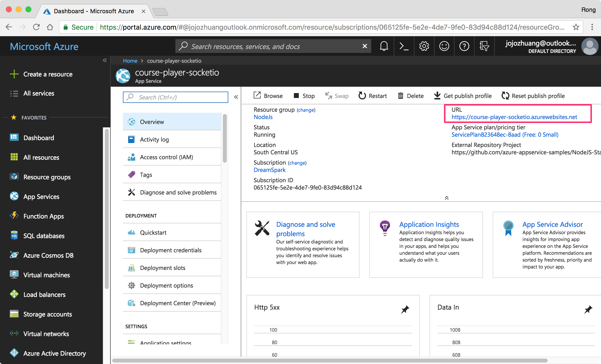Open portal settings gear icon
Image resolution: width=601 pixels, height=364 pixels.
click(424, 46)
